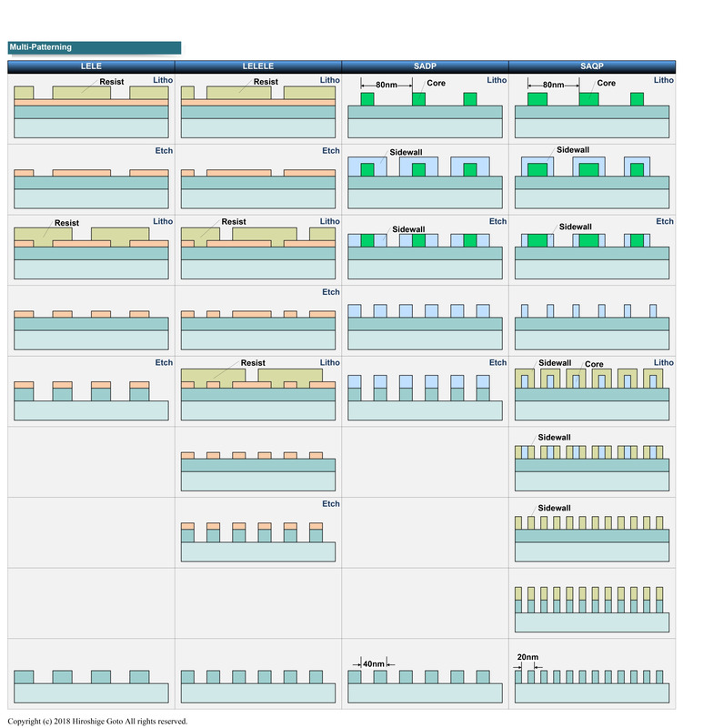Select the 'LELE' column header

pyautogui.click(x=91, y=66)
